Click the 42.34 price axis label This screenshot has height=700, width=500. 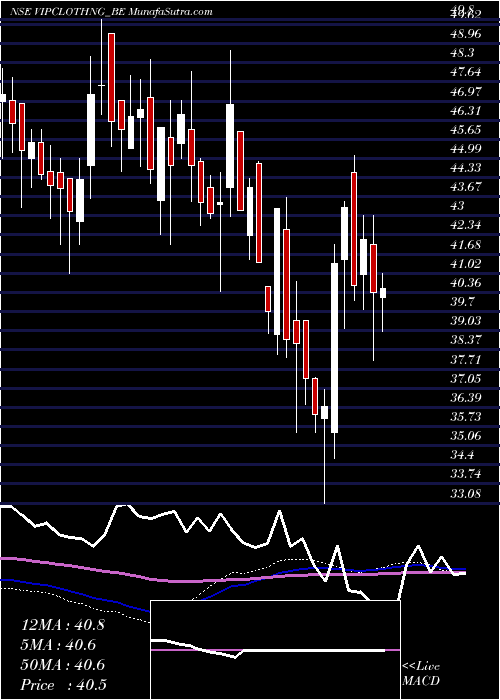click(466, 225)
